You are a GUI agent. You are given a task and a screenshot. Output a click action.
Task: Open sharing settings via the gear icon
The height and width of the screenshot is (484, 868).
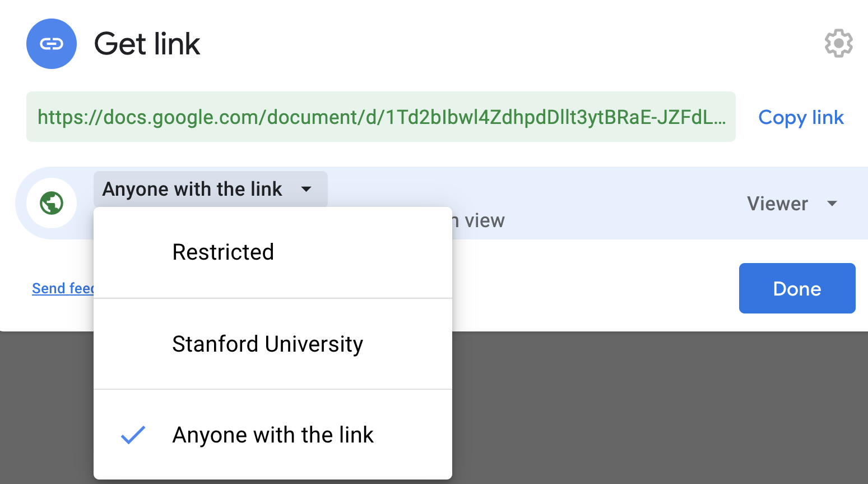838,43
